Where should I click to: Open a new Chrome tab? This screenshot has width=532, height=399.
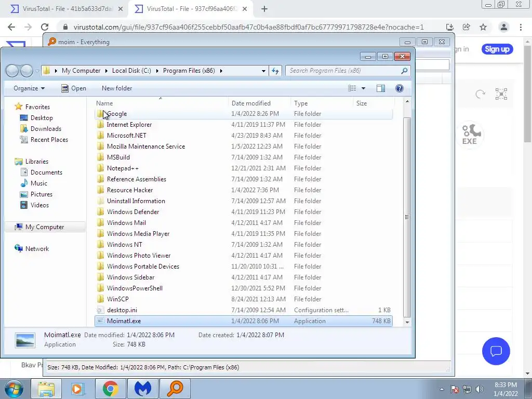click(x=264, y=9)
